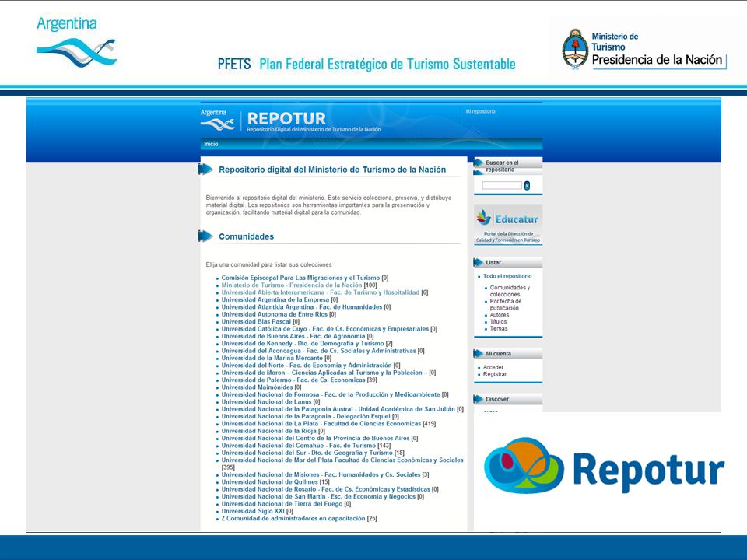Viewport: 747px width, 560px height.
Task: Open Universidad Nacional de Lanus
Action: pos(266,402)
